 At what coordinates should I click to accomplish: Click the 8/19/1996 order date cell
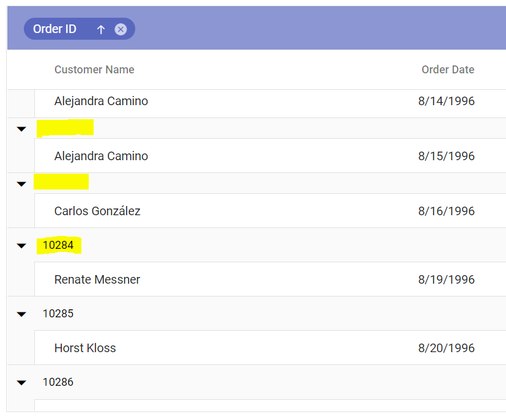click(446, 280)
